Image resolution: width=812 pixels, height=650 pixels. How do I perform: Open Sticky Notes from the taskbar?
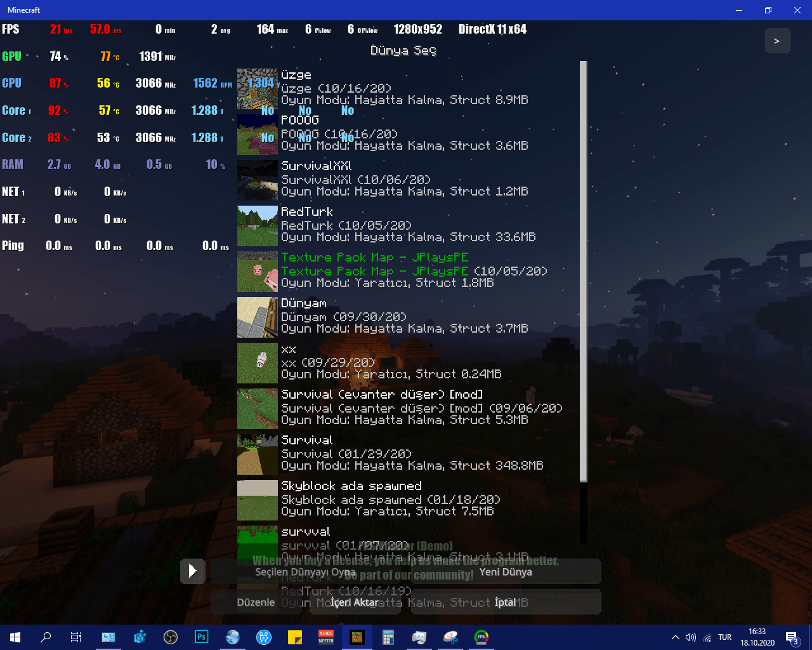click(295, 637)
